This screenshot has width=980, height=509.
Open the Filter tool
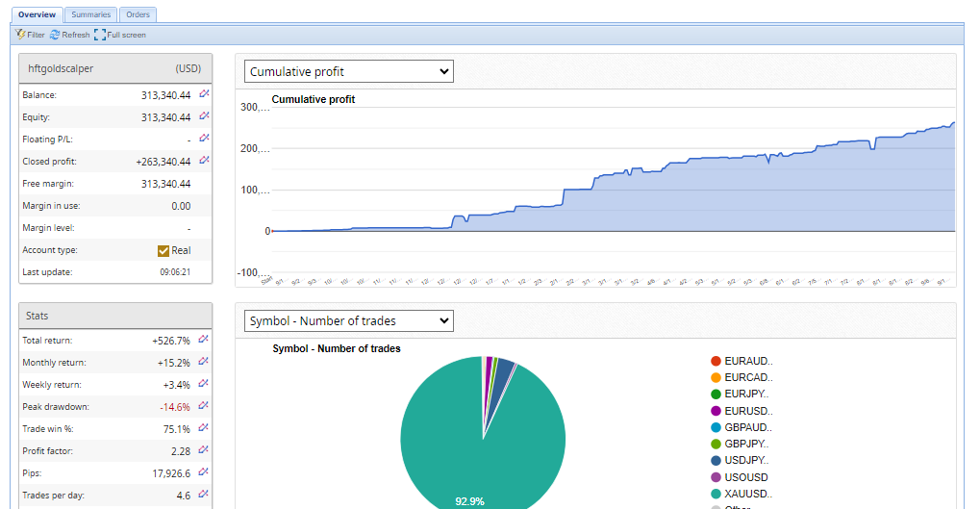tap(31, 35)
